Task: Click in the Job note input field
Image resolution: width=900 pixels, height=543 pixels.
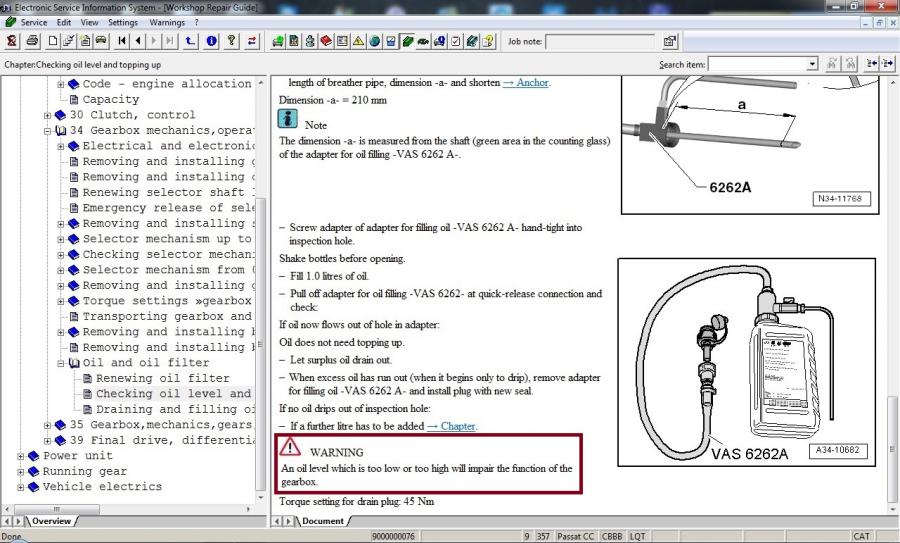Action: [x=599, y=42]
